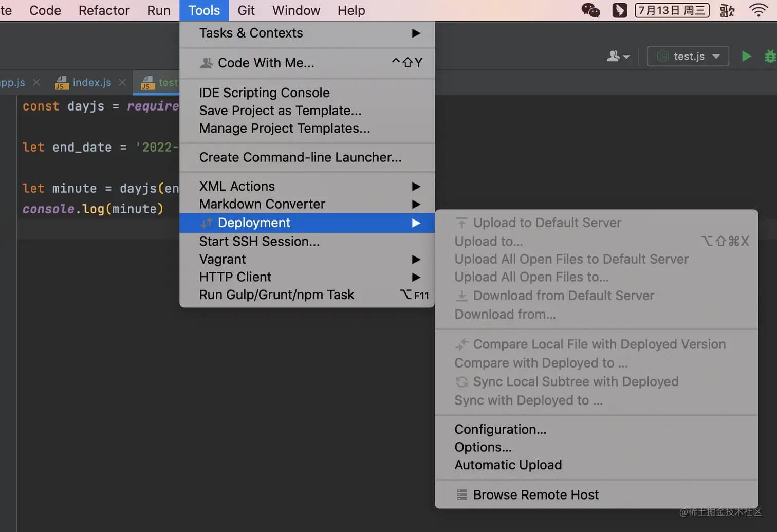Click the let end_date code line
This screenshot has height=532, width=777.
pos(101,148)
